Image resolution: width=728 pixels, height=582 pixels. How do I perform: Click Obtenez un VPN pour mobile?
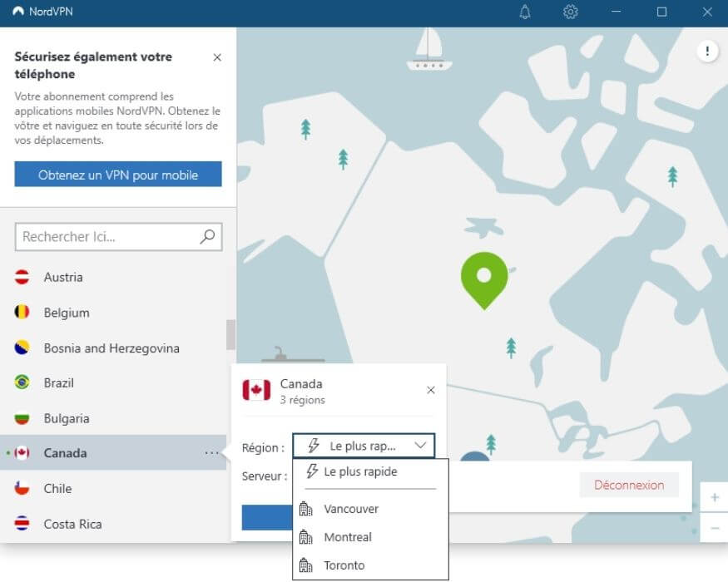(x=118, y=175)
